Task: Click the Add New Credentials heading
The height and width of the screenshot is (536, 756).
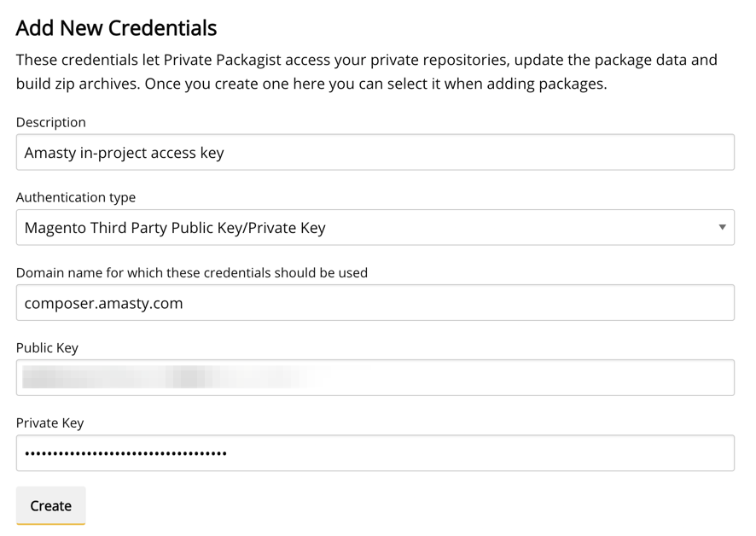Action: [x=116, y=28]
